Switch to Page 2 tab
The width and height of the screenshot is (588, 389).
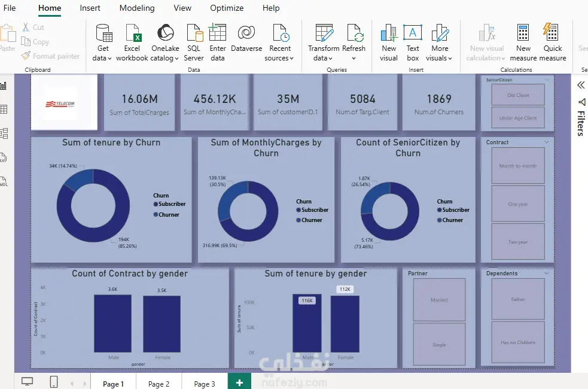pos(159,384)
